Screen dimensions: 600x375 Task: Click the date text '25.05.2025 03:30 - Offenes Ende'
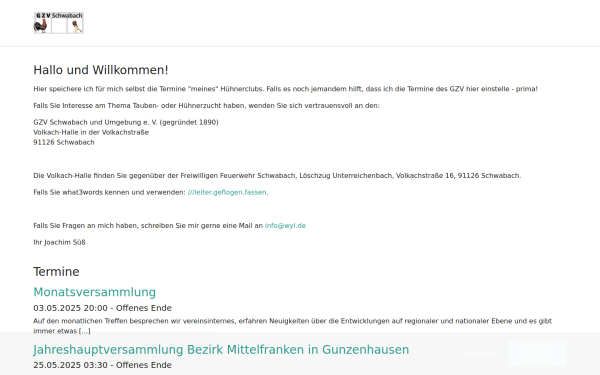coord(102,365)
